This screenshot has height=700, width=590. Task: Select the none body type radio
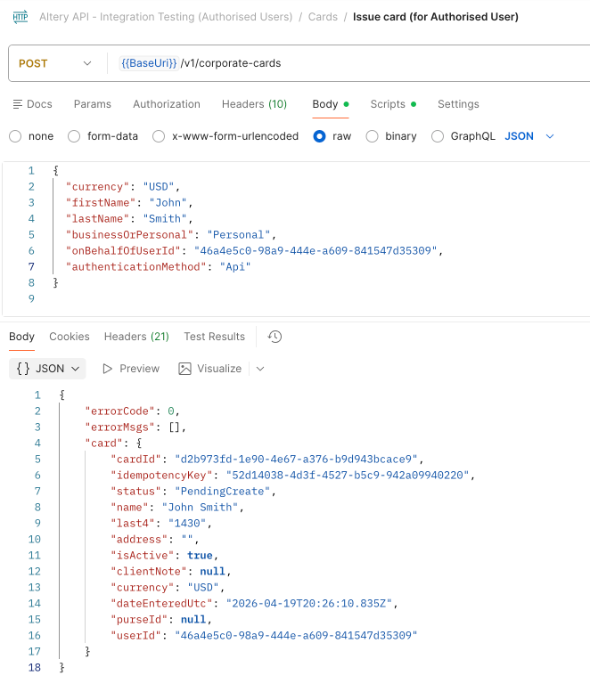click(15, 136)
